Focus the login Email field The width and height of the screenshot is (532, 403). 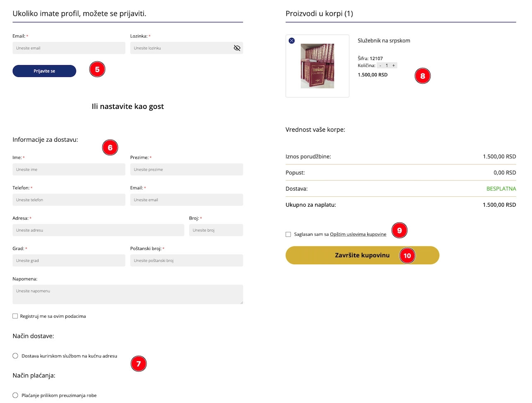[69, 48]
